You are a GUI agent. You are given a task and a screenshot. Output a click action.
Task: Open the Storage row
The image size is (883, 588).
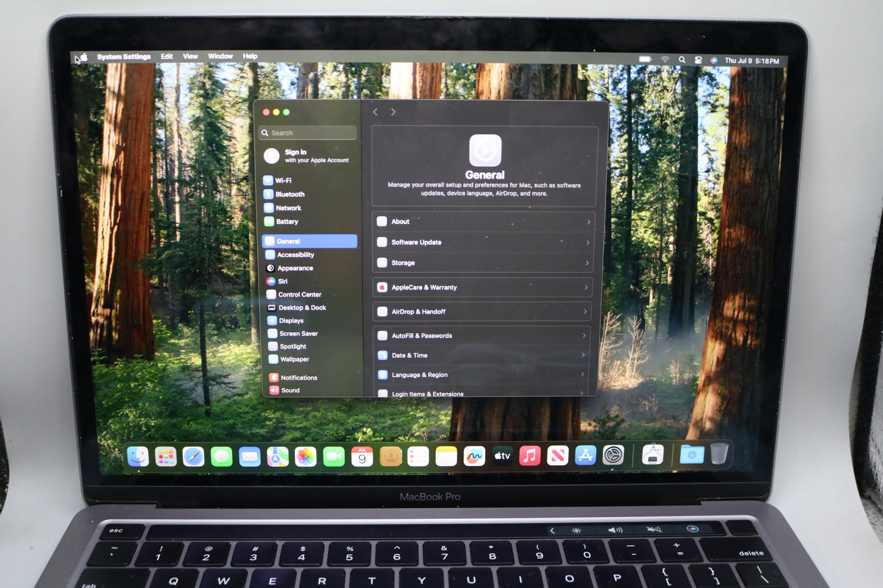pos(483,263)
